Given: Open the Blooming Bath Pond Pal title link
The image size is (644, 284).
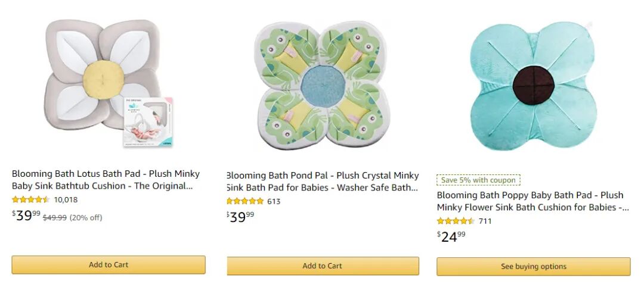Looking at the screenshot, I should pyautogui.click(x=323, y=181).
